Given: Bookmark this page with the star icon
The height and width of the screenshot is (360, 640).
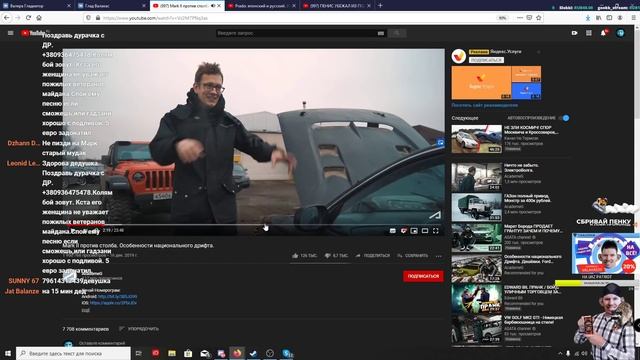Looking at the screenshot, I should click(x=539, y=18).
